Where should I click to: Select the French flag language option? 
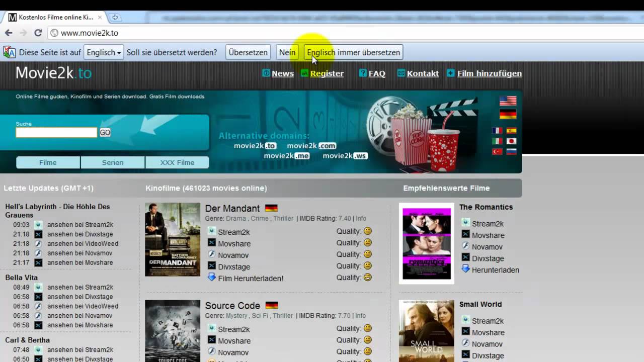coord(497,131)
